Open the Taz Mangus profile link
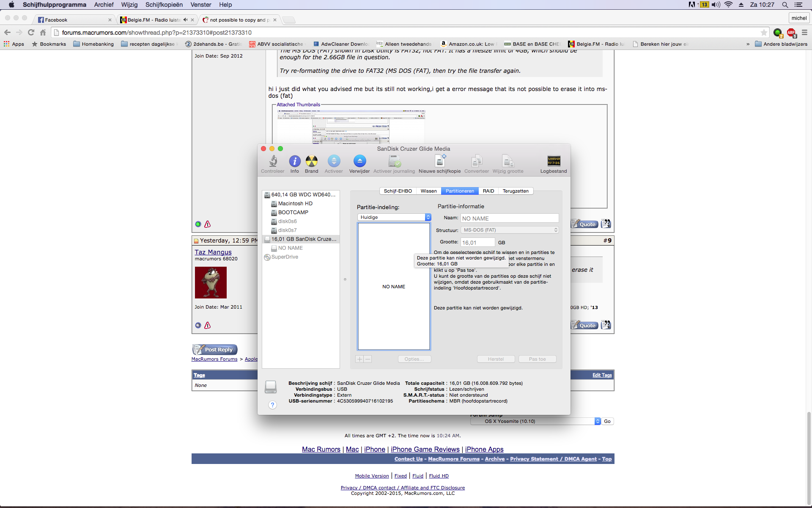The width and height of the screenshot is (812, 508). [213, 252]
